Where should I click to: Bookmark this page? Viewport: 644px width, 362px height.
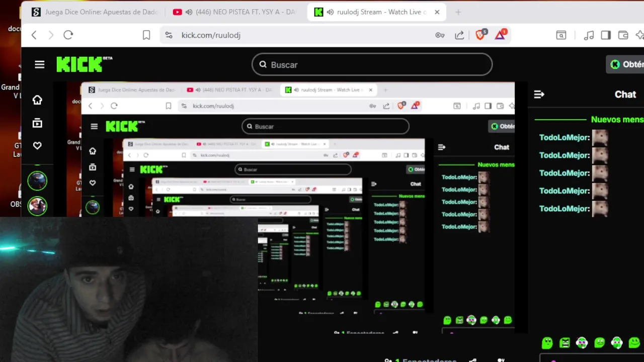(146, 35)
